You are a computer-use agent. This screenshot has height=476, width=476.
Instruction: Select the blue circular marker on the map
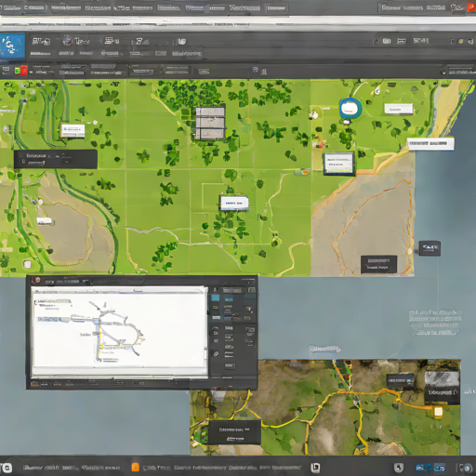(x=350, y=109)
